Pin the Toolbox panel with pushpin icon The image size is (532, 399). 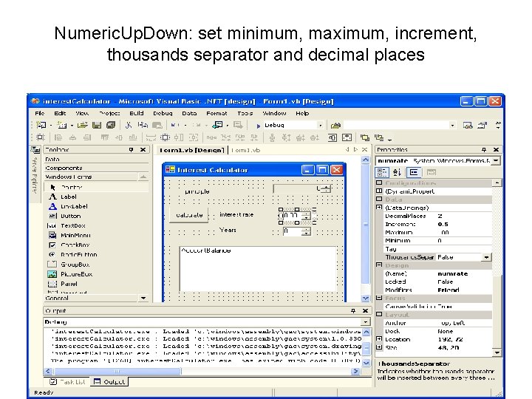pos(132,149)
